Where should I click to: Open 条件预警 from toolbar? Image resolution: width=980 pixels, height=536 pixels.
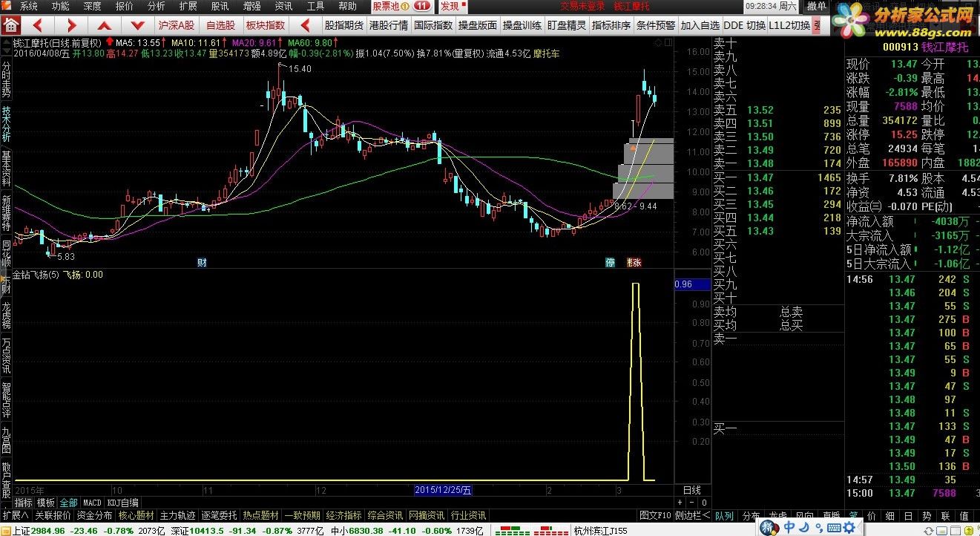[656, 24]
